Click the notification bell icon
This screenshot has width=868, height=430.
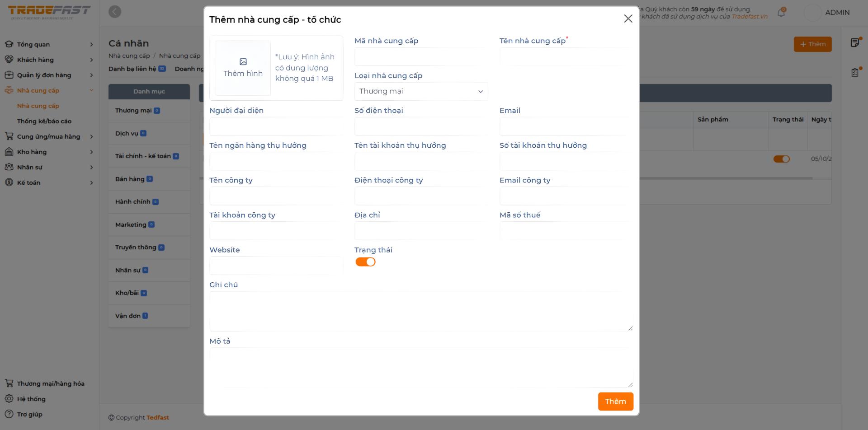[781, 13]
